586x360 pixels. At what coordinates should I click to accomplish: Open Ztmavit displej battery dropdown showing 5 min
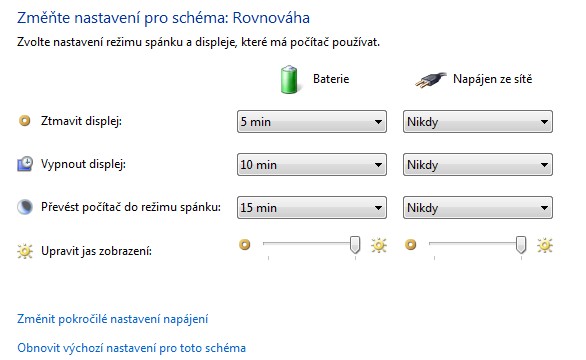click(312, 121)
